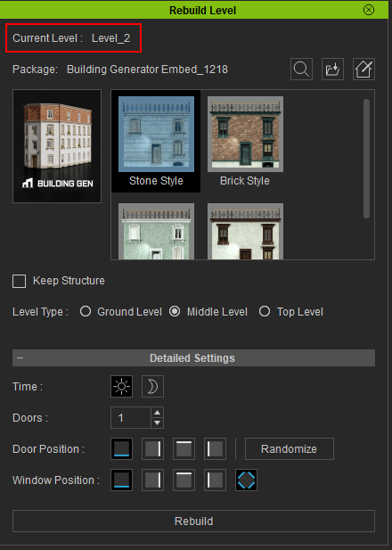Click the style list vertical scrollbar

pyautogui.click(x=366, y=159)
